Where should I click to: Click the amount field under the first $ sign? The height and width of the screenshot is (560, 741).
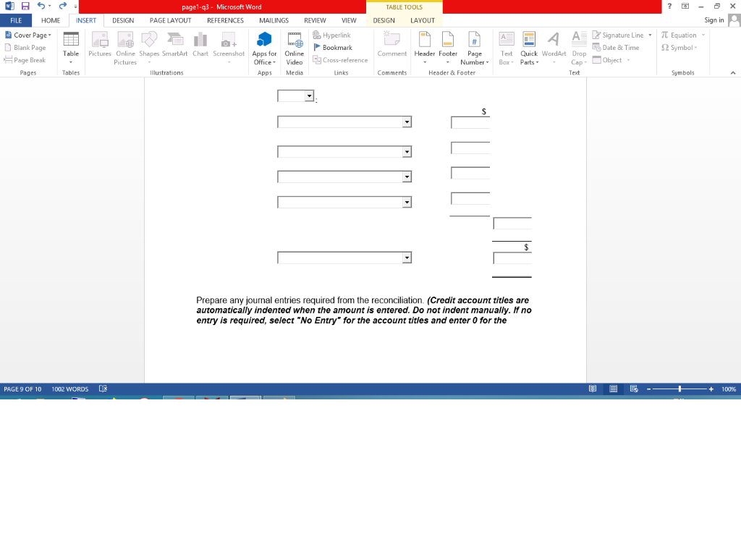click(470, 122)
